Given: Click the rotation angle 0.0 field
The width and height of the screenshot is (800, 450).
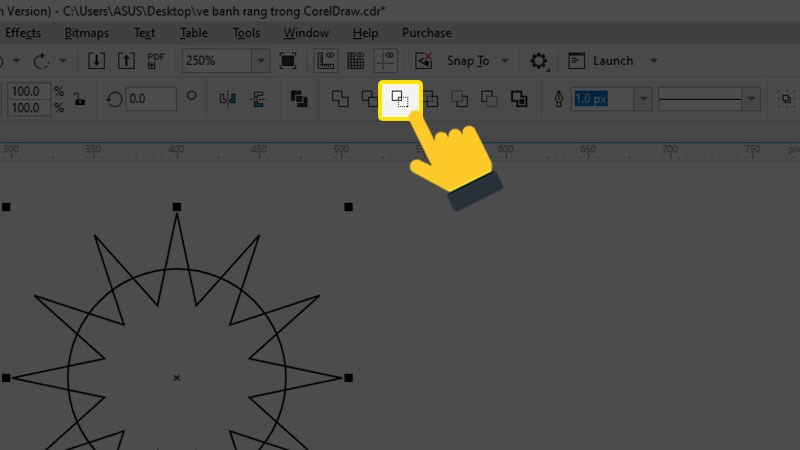Looking at the screenshot, I should tap(151, 99).
